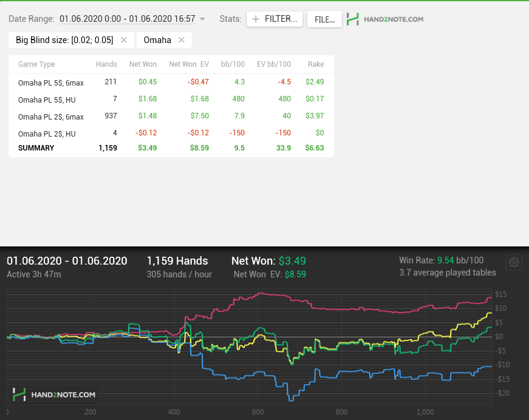Sort by EV bb/100 column header
529x420 pixels.
[x=273, y=64]
